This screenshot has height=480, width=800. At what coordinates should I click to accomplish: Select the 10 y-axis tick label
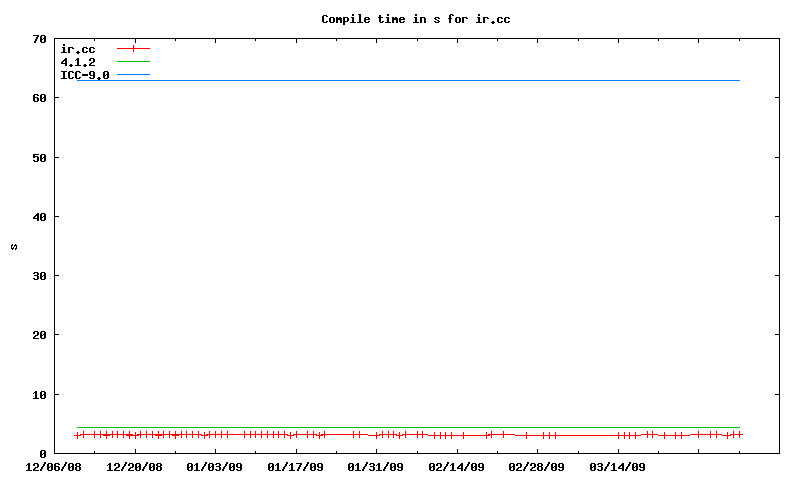coord(40,395)
